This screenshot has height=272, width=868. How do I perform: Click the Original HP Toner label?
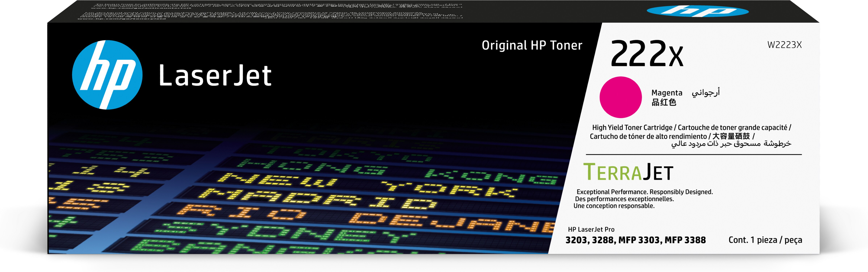tap(532, 45)
